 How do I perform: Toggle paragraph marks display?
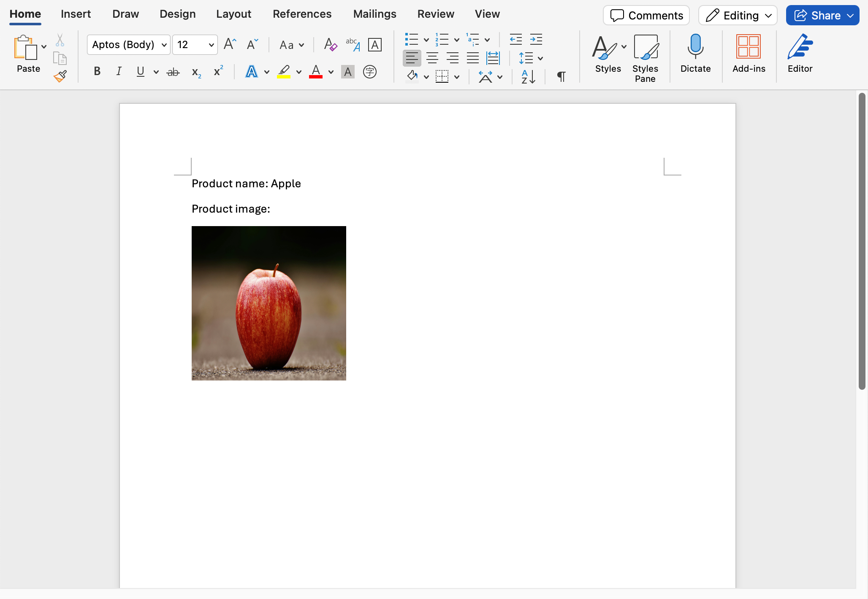point(561,77)
